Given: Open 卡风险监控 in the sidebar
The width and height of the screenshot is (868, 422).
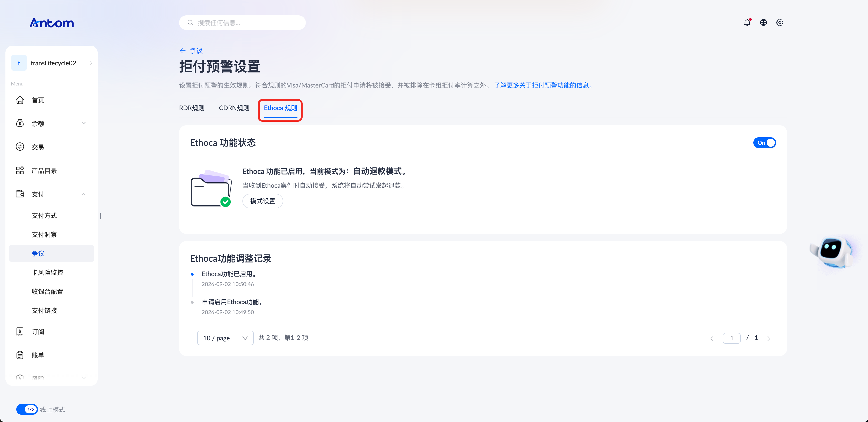Looking at the screenshot, I should click(x=47, y=272).
